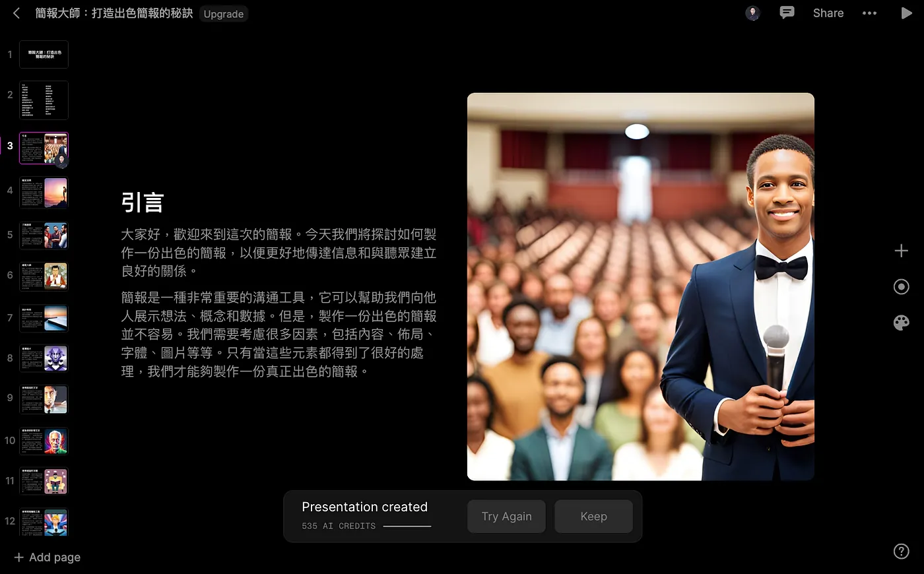Click the Keep button

(593, 517)
